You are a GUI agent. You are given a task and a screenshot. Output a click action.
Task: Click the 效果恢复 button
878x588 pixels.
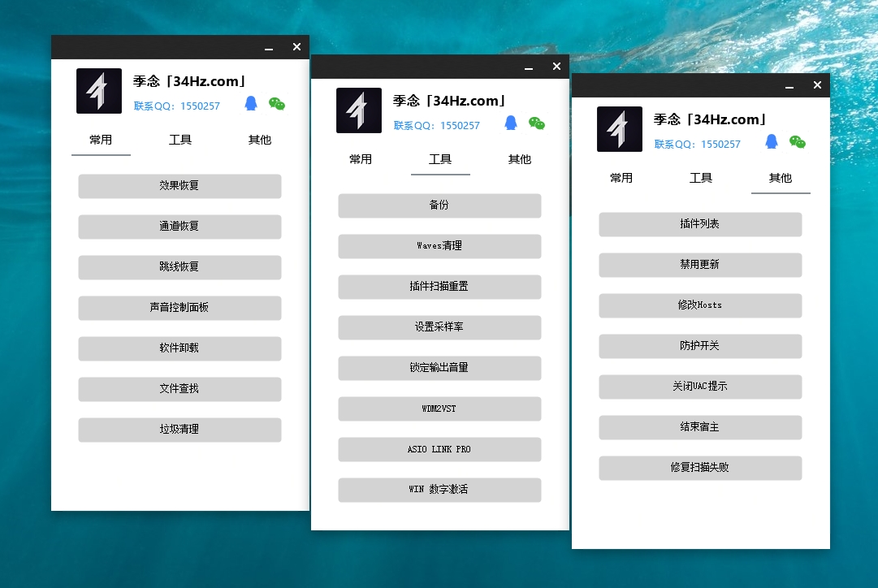pos(179,186)
